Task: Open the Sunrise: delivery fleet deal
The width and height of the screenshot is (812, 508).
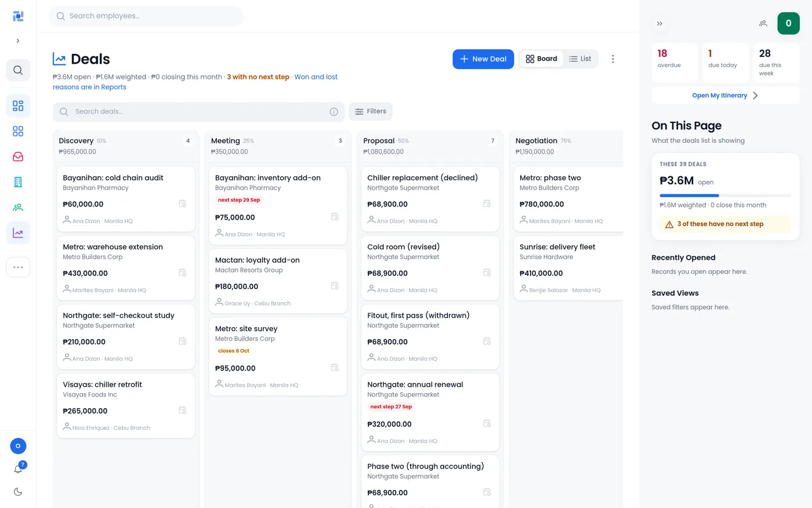Action: [x=568, y=268]
